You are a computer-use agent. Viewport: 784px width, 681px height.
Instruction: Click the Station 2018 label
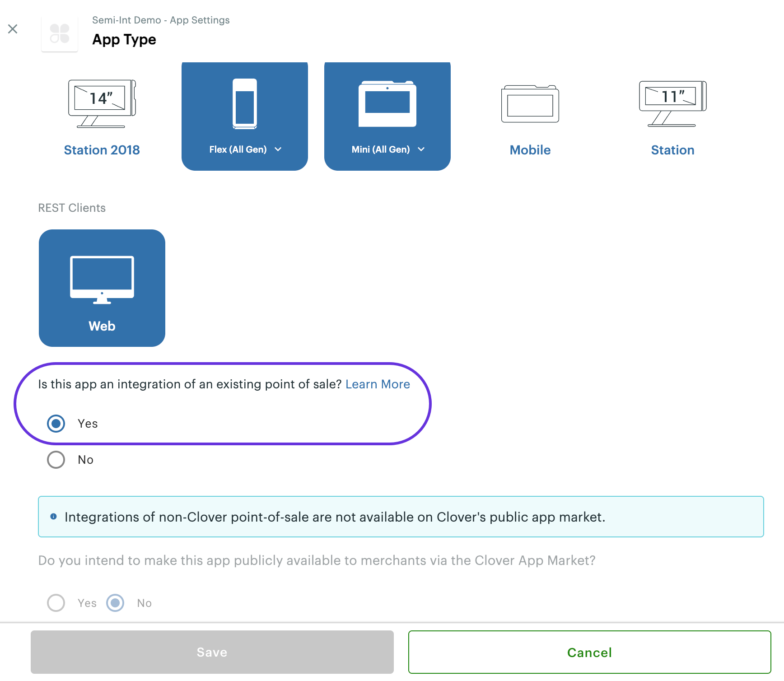102,150
